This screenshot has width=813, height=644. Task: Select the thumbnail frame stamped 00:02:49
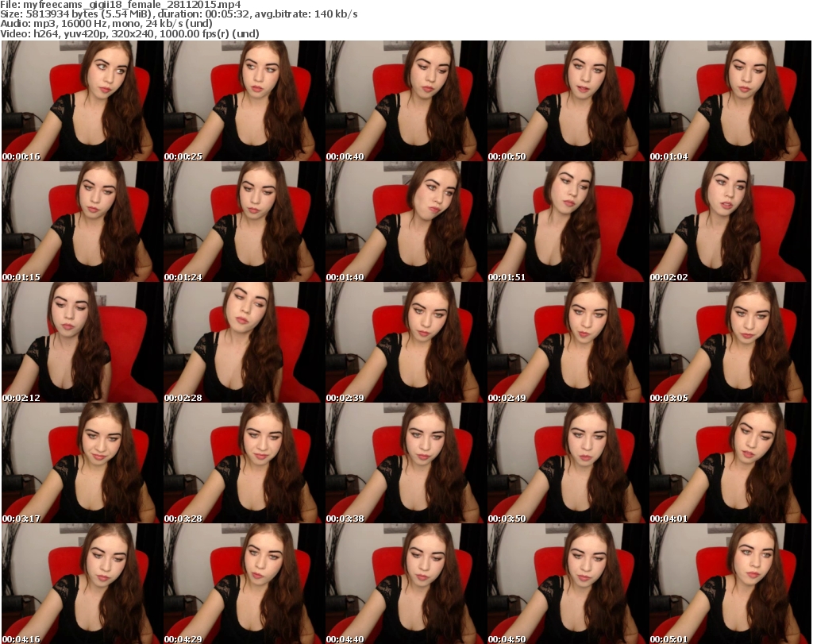coord(568,342)
